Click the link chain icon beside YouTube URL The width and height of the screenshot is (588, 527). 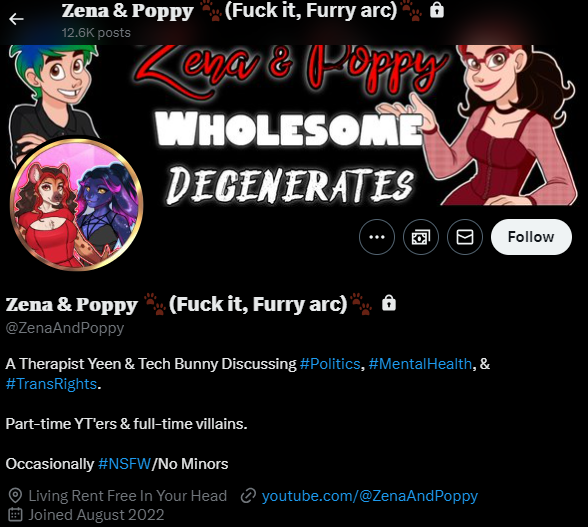point(248,496)
